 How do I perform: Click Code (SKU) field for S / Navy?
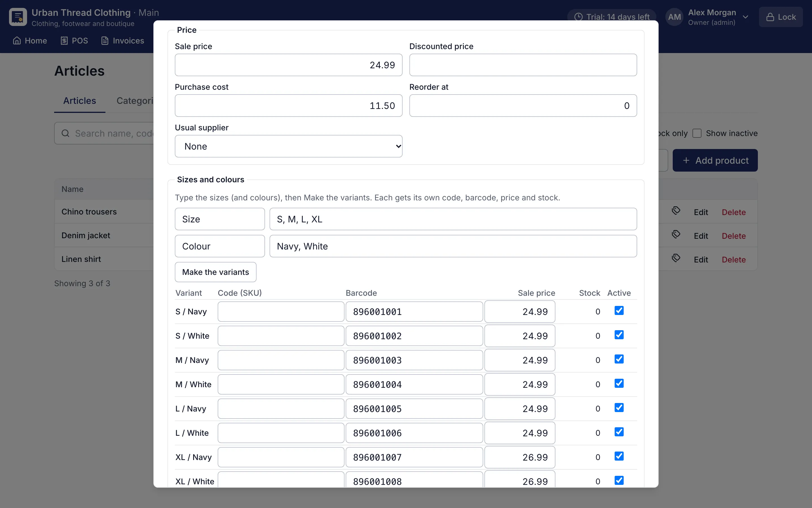[281, 312]
